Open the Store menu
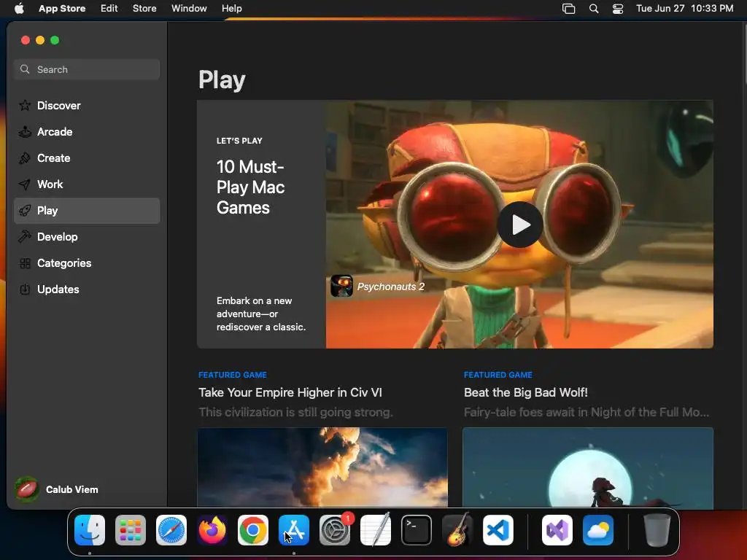The image size is (747, 560). (144, 9)
